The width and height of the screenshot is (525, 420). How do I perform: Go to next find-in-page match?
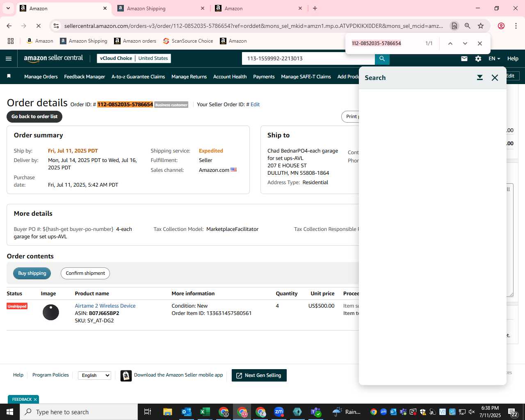coord(465,43)
